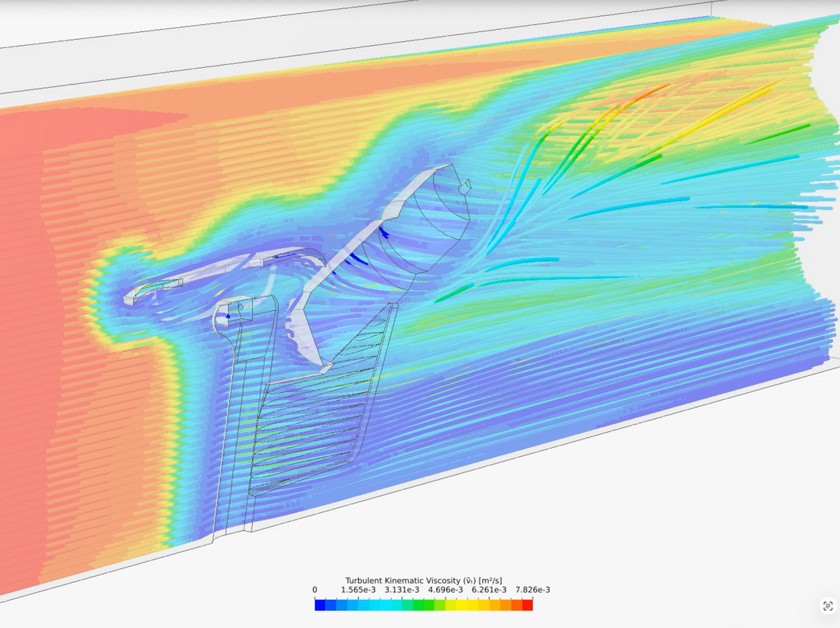The width and height of the screenshot is (840, 628).
Task: Click the 1.565e-3 legend value label
Action: [x=359, y=590]
